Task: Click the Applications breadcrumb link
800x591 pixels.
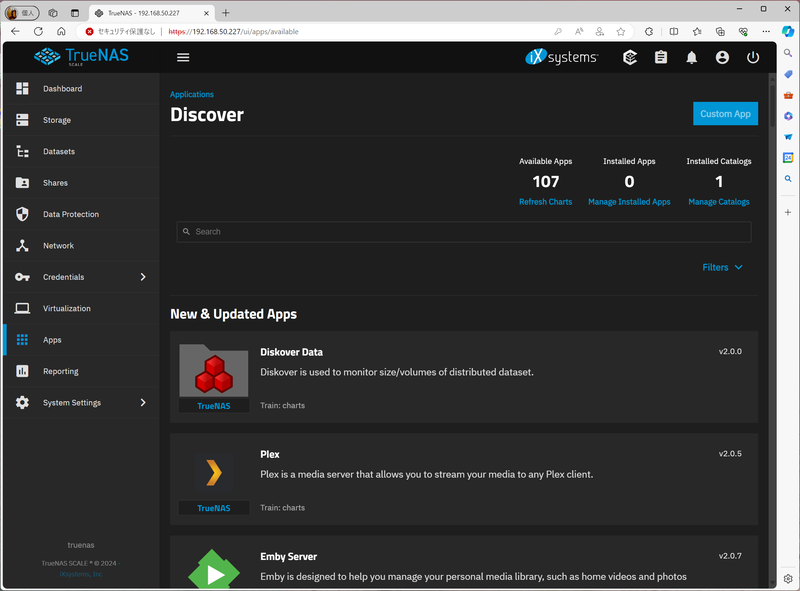Action: tap(192, 94)
